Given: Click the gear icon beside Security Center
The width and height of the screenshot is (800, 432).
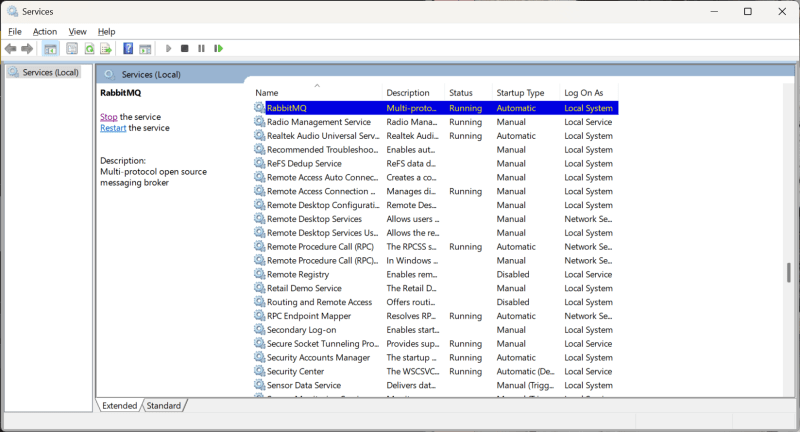Looking at the screenshot, I should [260, 371].
